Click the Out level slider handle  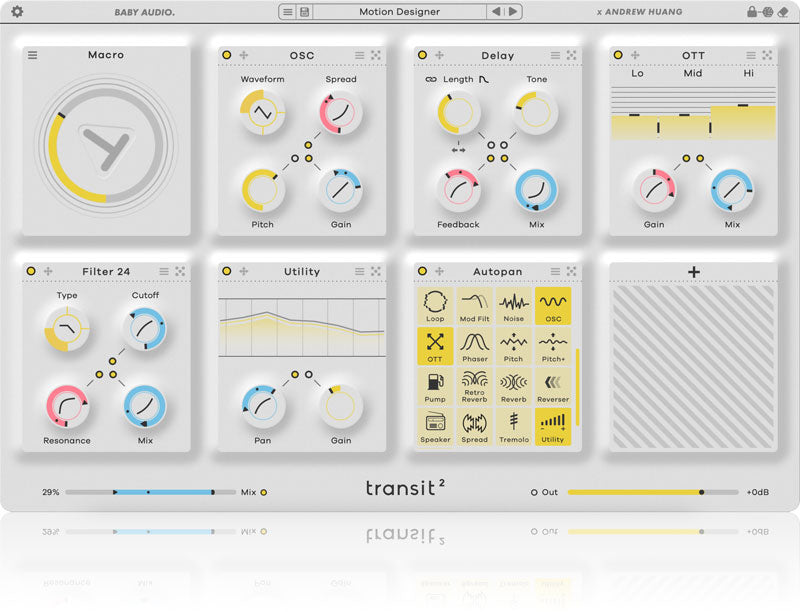(x=702, y=492)
